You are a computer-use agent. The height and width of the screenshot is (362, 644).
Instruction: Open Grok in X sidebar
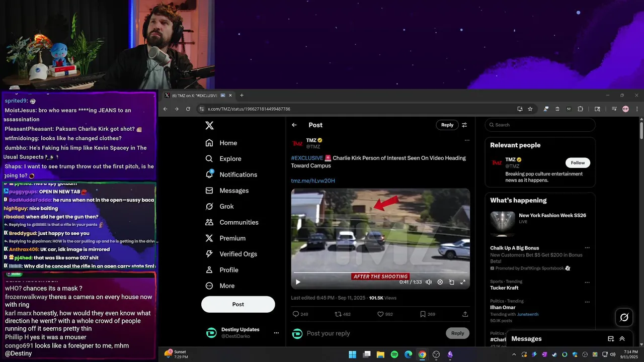pyautogui.click(x=220, y=206)
